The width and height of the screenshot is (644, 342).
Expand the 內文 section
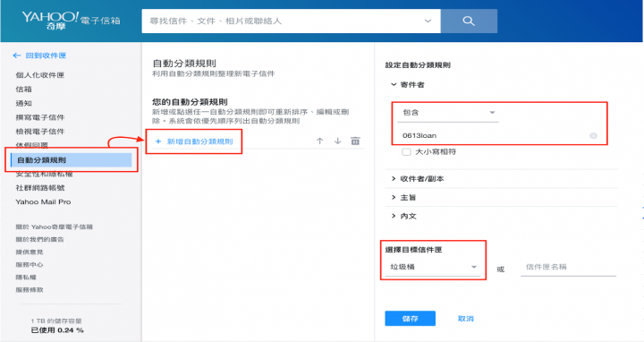tap(403, 216)
